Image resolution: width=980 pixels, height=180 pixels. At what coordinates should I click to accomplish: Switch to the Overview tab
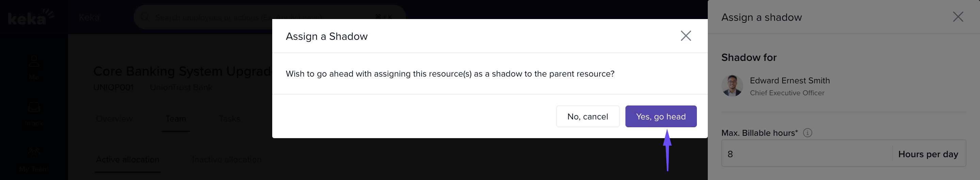click(114, 119)
